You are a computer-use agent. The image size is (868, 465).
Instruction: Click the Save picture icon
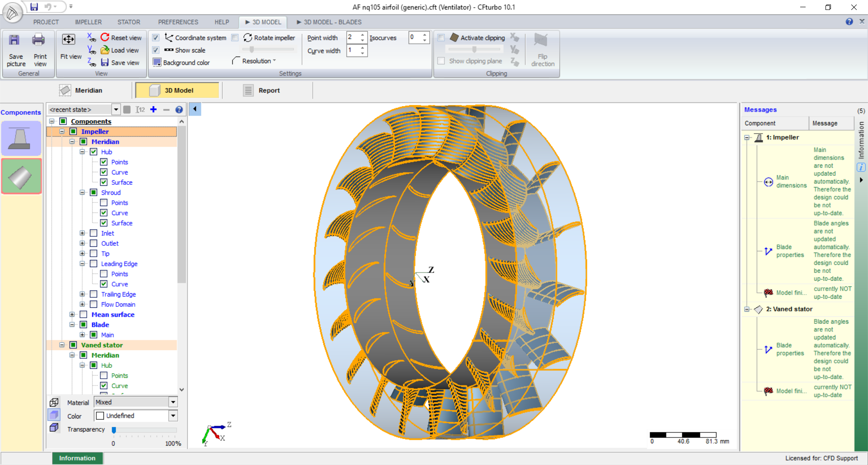(15, 41)
